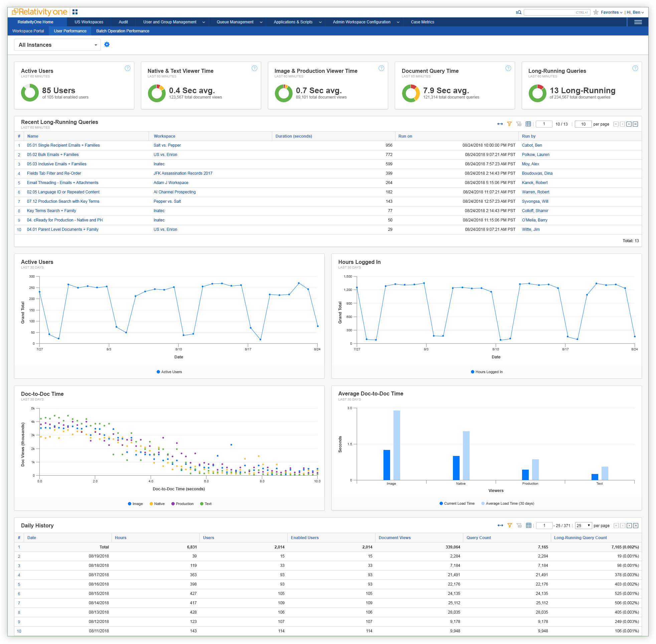
Task: Open query Key Terms Search + Family
Action: coord(51,211)
